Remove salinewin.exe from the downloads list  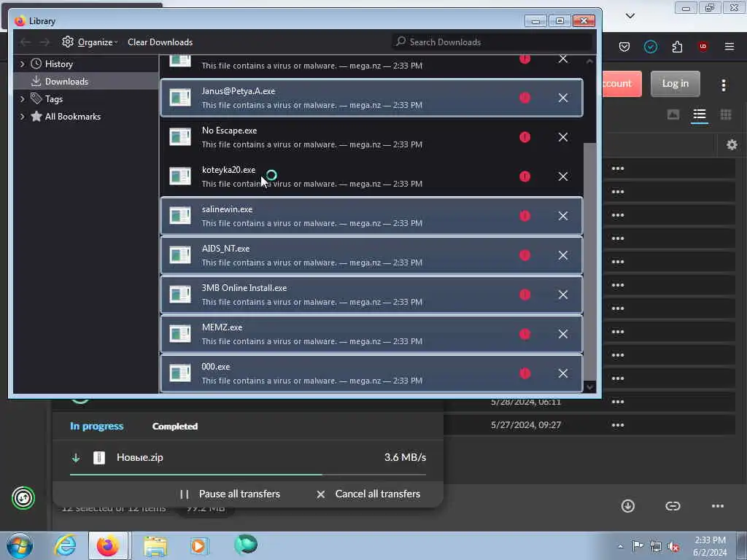tap(563, 216)
